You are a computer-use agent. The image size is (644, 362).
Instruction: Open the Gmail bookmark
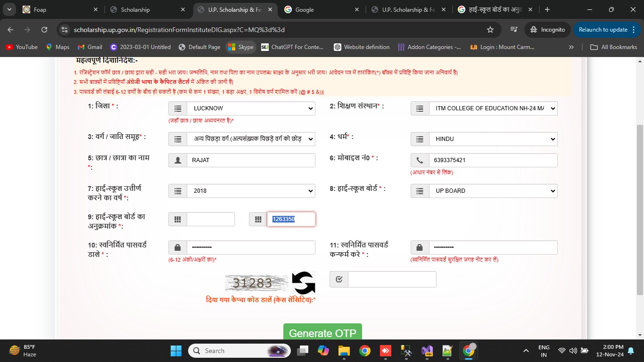click(90, 47)
